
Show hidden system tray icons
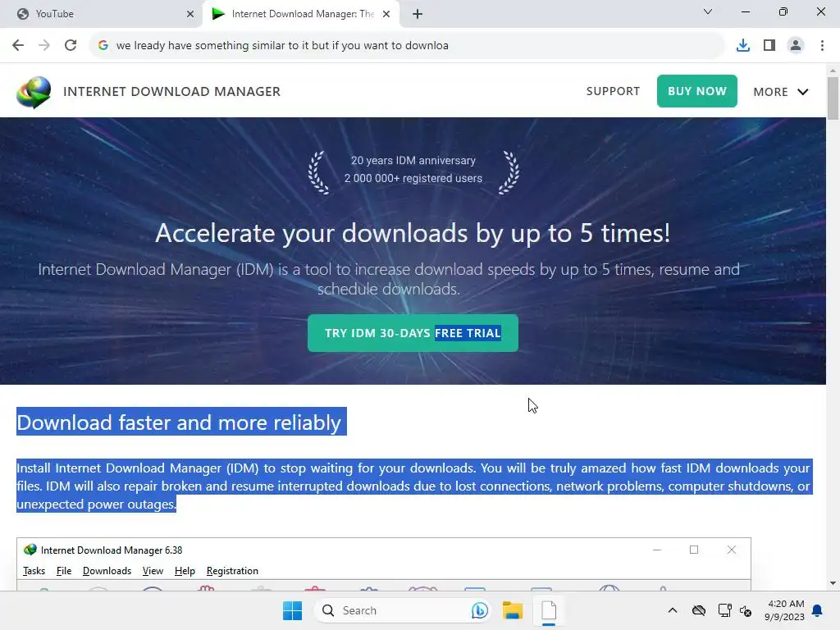[673, 610]
